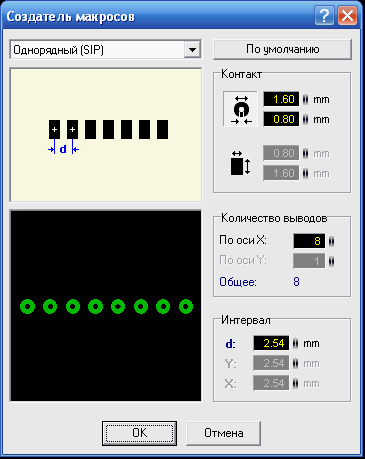The width and height of the screenshot is (365, 459).
Task: Click the По умолчанию button
Action: pos(282,50)
